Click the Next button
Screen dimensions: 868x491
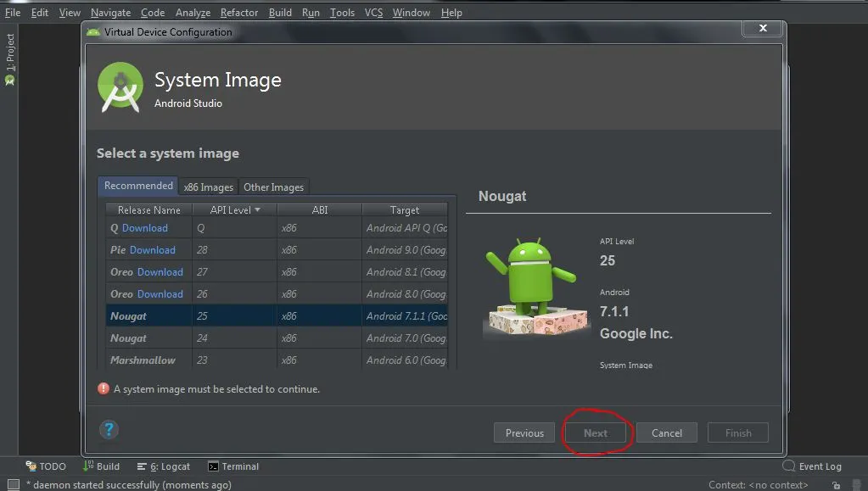[596, 432]
